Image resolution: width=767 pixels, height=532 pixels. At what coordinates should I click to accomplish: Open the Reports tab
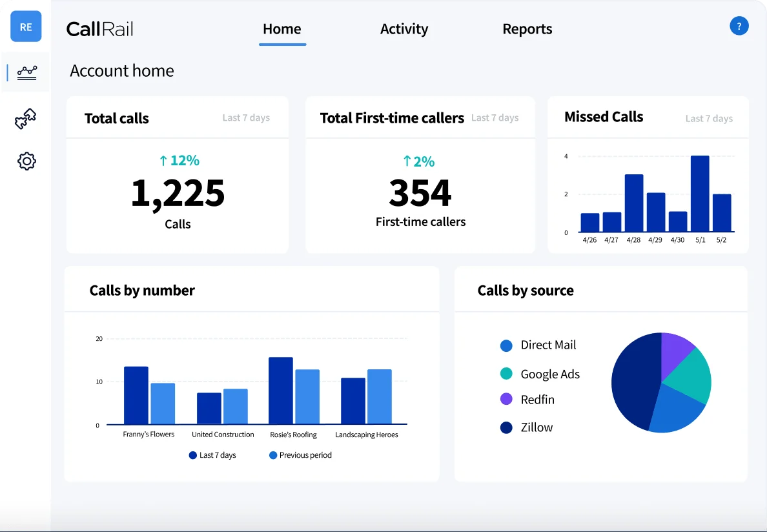(527, 29)
